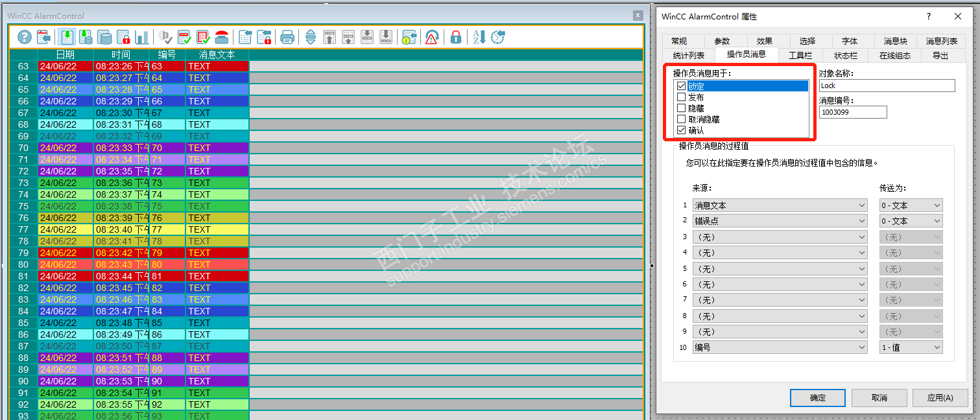This screenshot has width=980, height=420.
Task: Open the time base dialog icon
Action: [x=498, y=37]
